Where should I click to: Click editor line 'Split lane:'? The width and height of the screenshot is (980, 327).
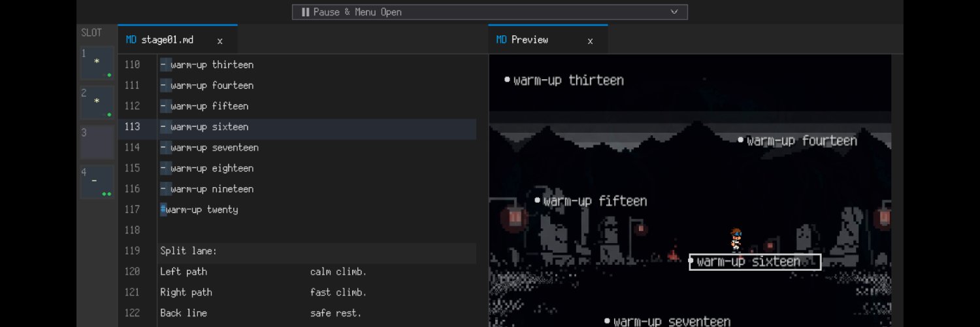pyautogui.click(x=189, y=251)
